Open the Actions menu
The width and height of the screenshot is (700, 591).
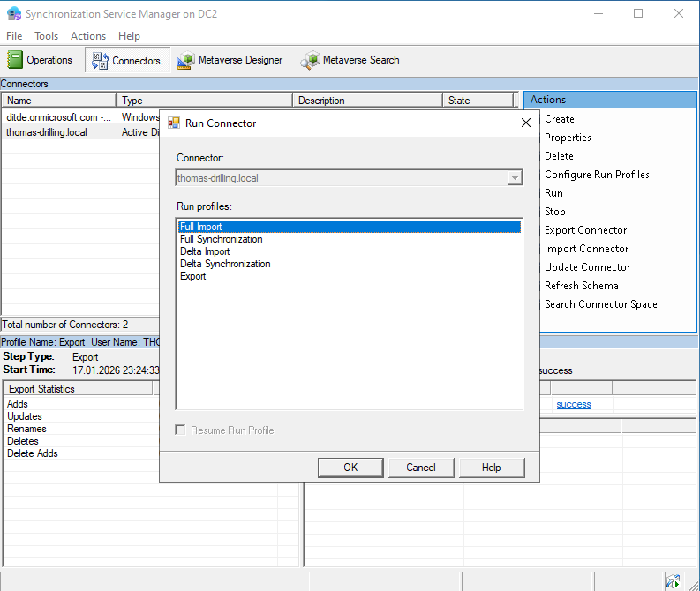[x=88, y=36]
